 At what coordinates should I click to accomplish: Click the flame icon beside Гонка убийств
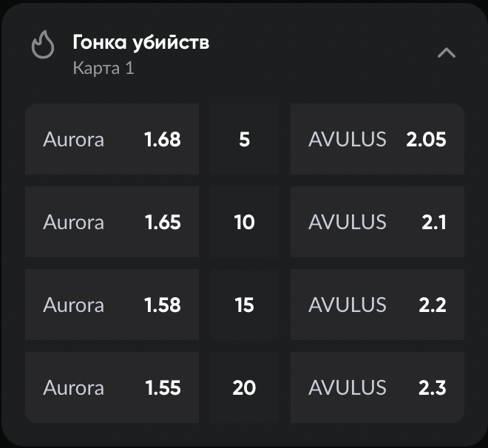point(43,46)
